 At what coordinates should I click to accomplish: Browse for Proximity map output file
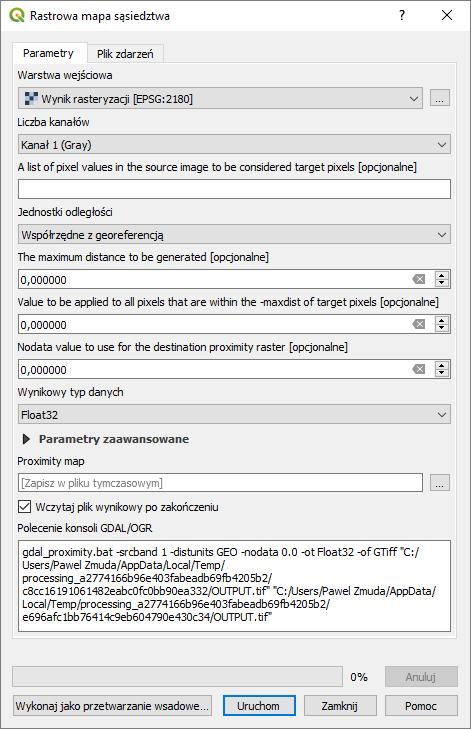(x=439, y=483)
